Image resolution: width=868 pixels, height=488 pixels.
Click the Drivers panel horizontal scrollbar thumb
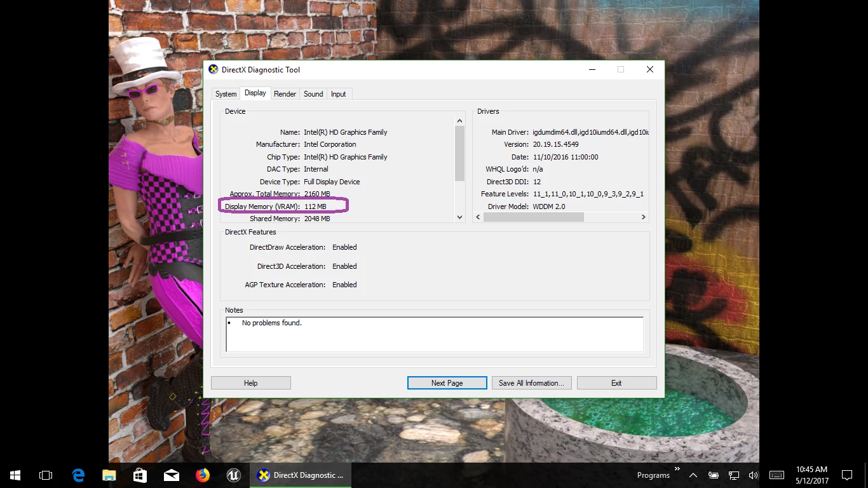[534, 217]
